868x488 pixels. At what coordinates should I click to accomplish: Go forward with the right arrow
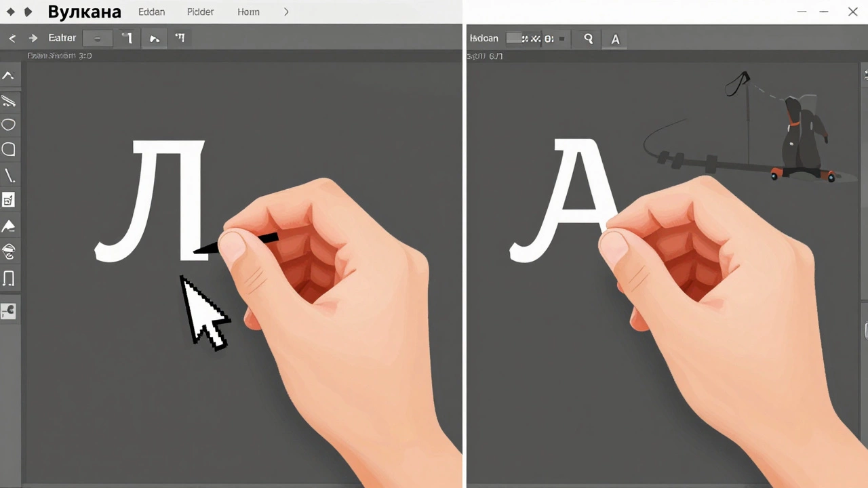33,39
